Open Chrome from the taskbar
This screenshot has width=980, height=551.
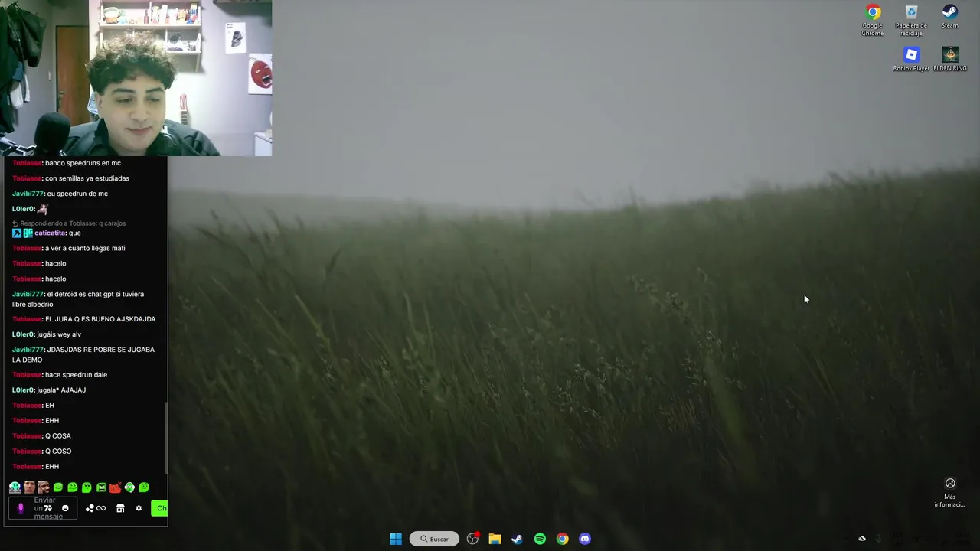[x=563, y=539]
